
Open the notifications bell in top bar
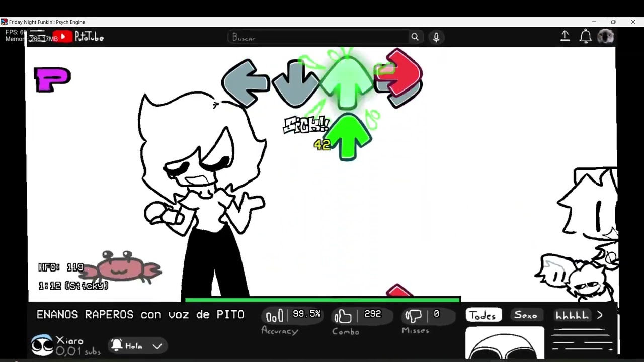585,36
